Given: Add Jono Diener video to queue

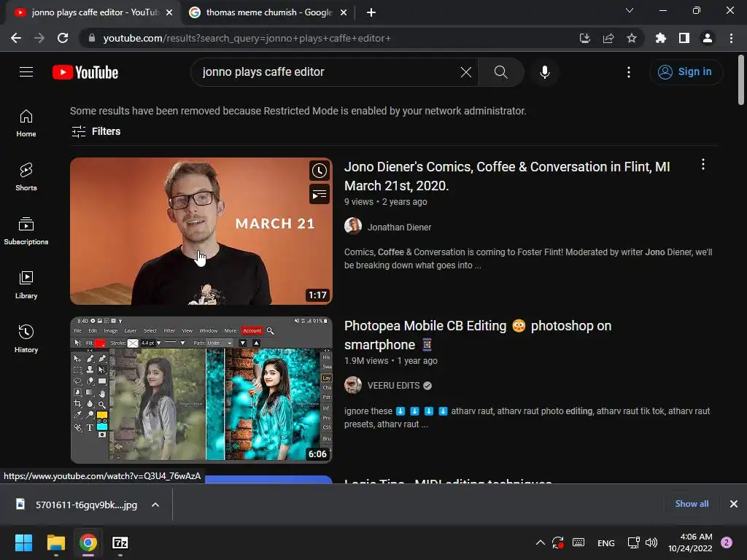Looking at the screenshot, I should click(x=320, y=194).
